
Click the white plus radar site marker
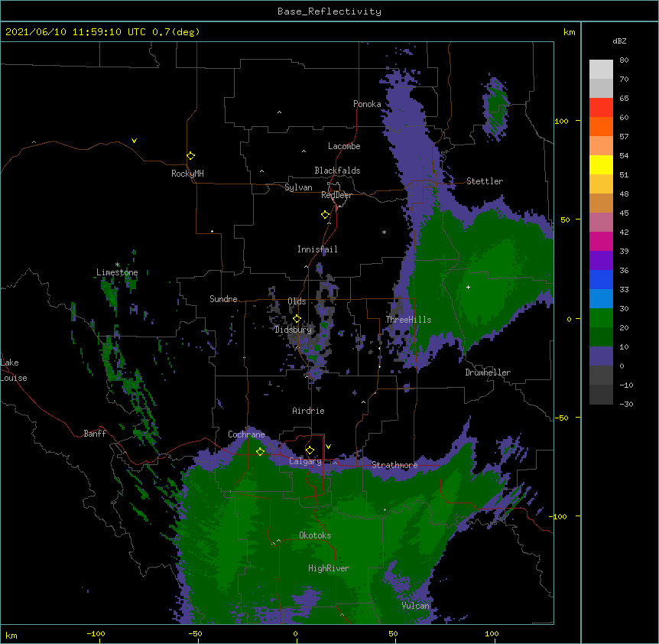(x=468, y=287)
